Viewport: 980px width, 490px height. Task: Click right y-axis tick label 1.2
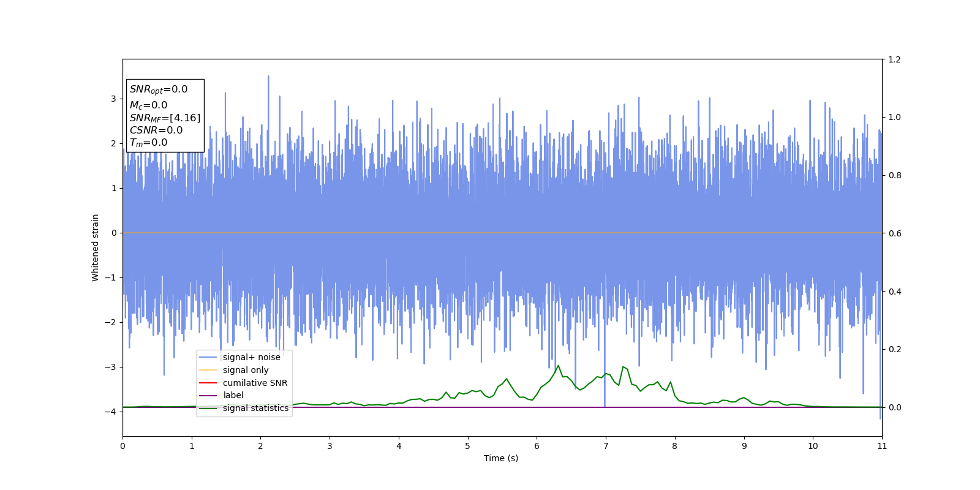click(894, 59)
